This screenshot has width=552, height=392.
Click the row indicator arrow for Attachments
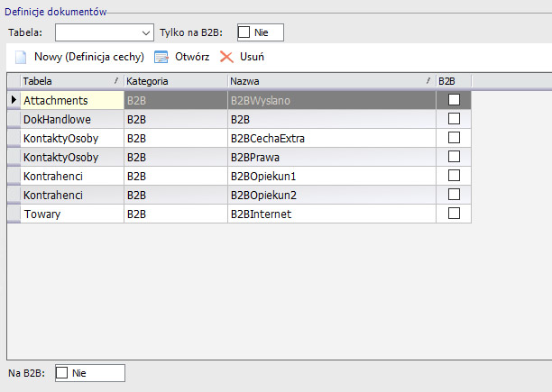[x=14, y=100]
